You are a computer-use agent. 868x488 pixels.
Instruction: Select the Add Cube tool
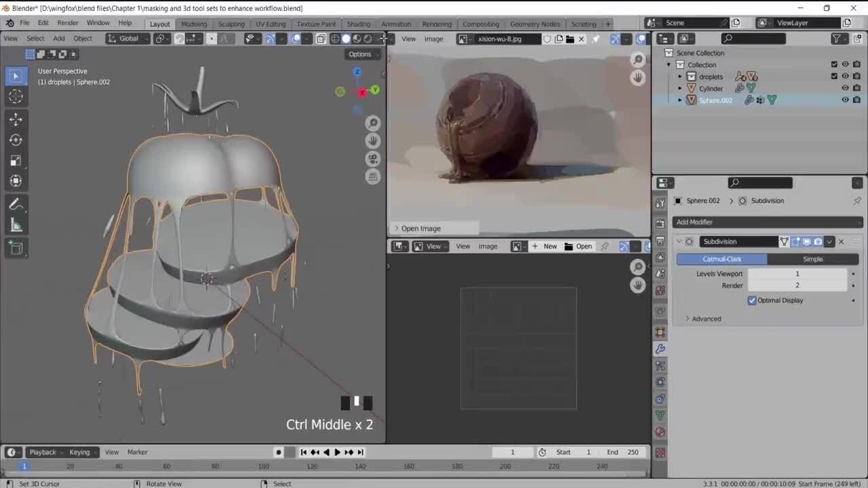coord(16,248)
